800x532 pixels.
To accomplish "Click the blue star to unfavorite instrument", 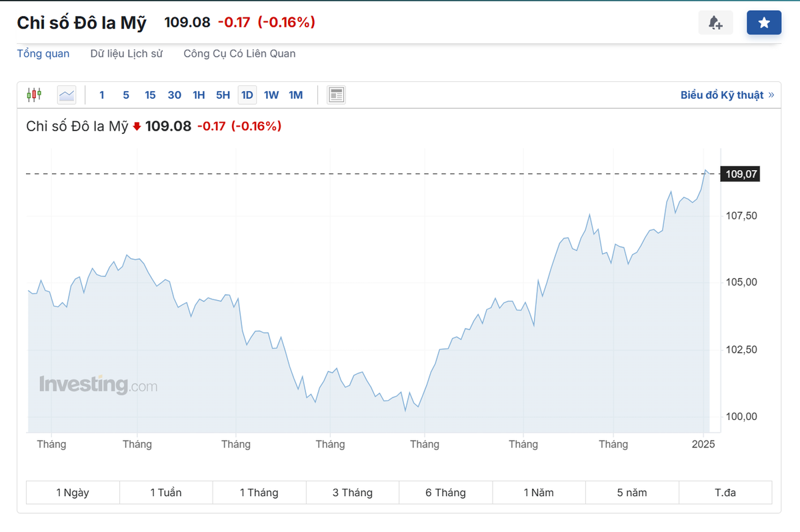I will pyautogui.click(x=764, y=22).
